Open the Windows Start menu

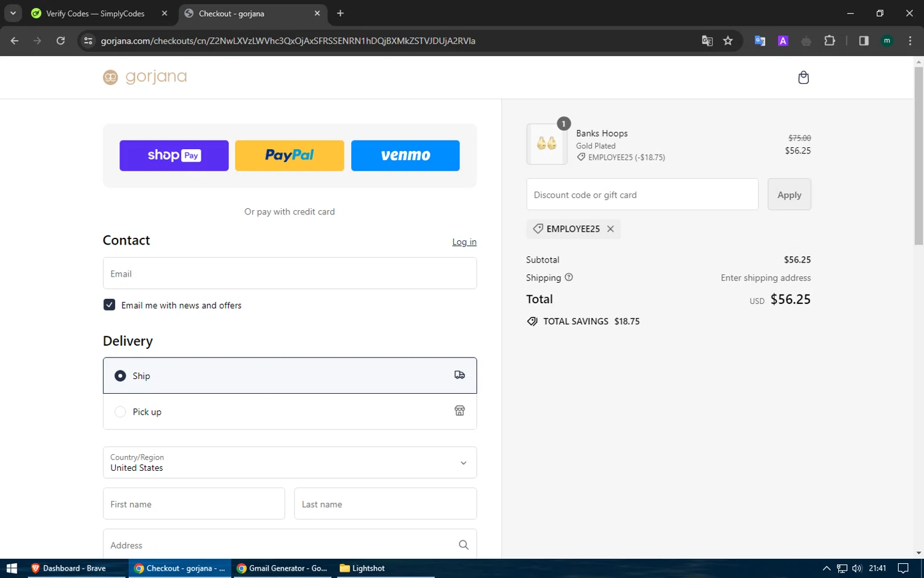click(11, 568)
